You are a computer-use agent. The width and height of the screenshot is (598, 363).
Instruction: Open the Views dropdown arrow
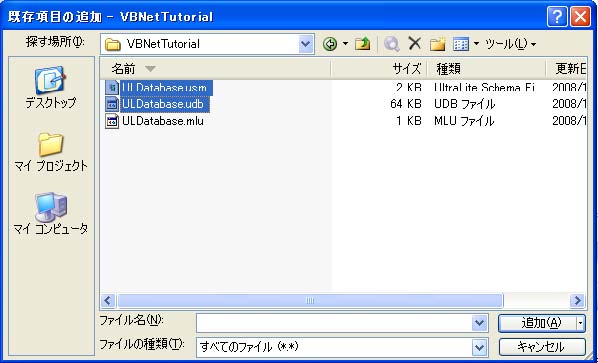coord(476,45)
